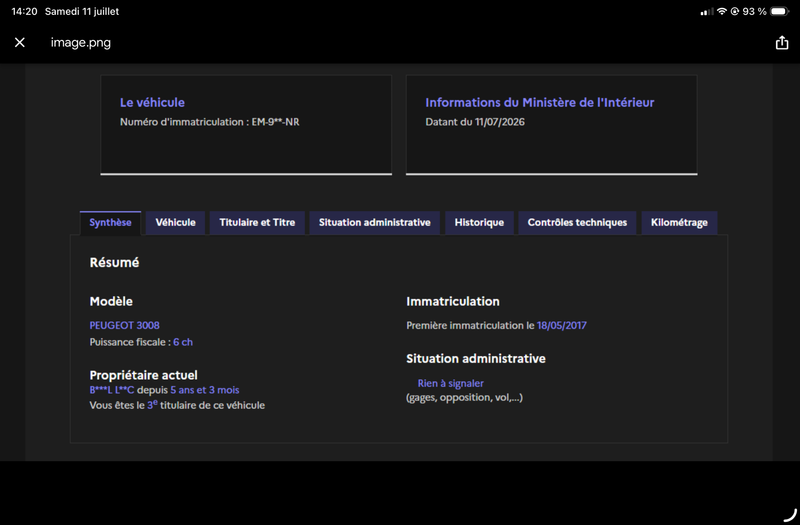This screenshot has height=525, width=800.
Task: Switch to the Historique tab
Action: click(x=479, y=222)
